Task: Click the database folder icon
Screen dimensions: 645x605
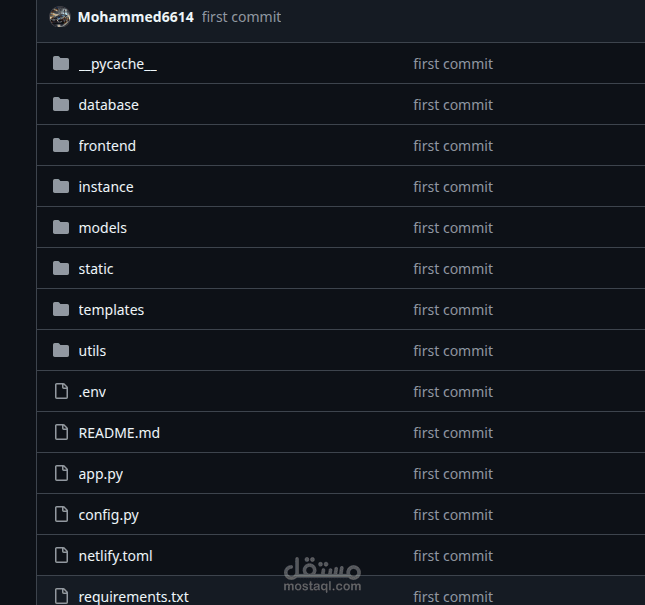Action: point(60,105)
